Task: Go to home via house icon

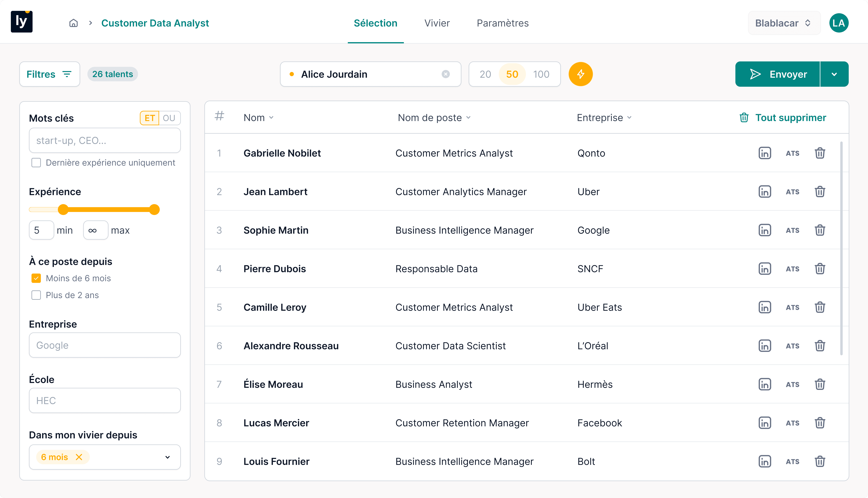Action: [74, 23]
